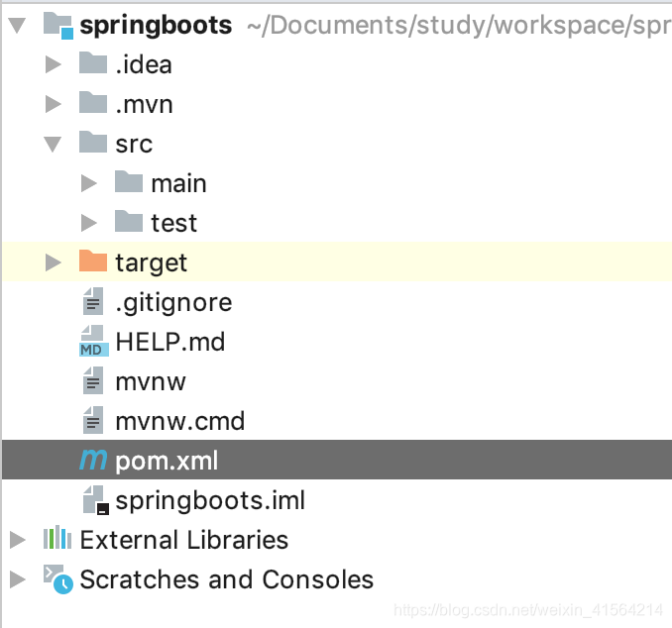Viewport: 672px width, 628px height.
Task: Expand the main folder arrow
Action: tap(89, 183)
